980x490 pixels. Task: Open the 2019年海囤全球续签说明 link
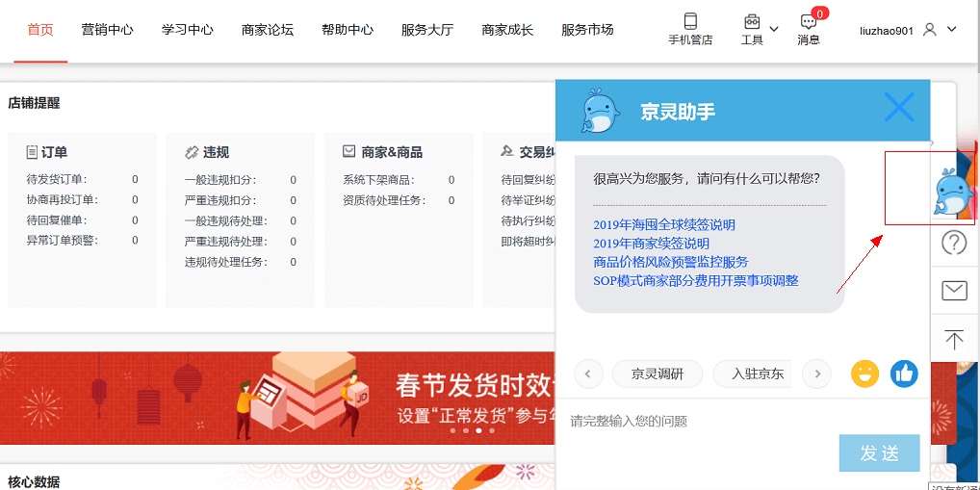[x=663, y=224]
